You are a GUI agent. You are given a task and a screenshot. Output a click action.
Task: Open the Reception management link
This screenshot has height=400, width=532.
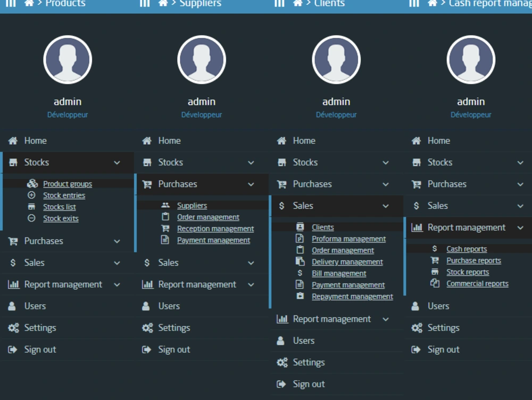point(215,228)
